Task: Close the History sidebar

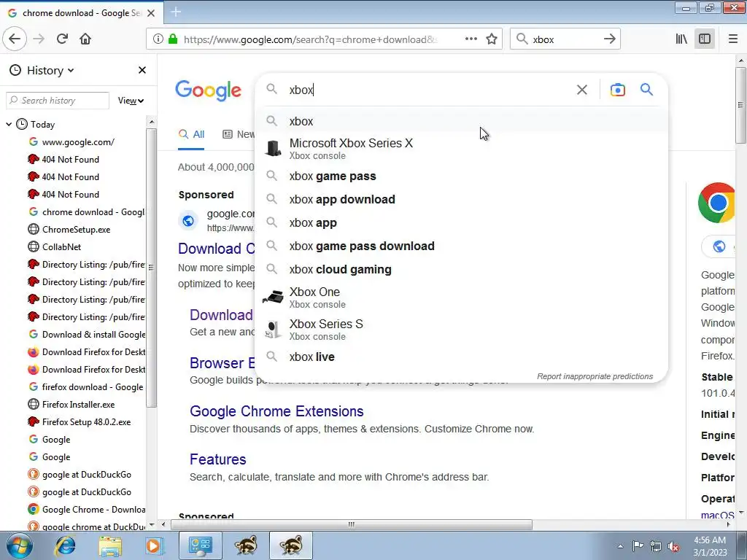Action: click(142, 71)
